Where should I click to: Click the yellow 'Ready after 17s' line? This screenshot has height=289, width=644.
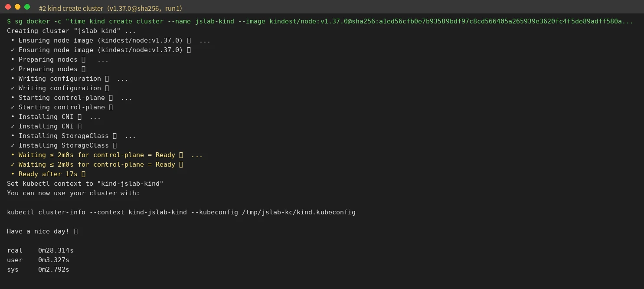click(48, 174)
